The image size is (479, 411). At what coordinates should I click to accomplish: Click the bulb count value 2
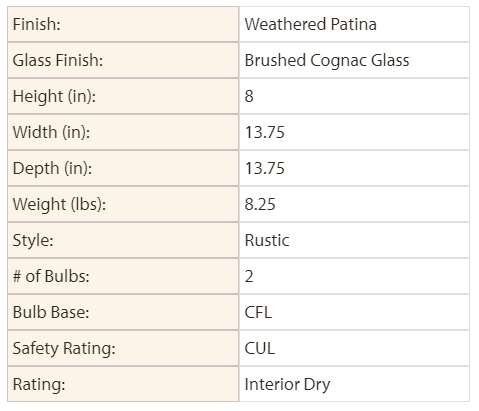pyautogui.click(x=249, y=276)
